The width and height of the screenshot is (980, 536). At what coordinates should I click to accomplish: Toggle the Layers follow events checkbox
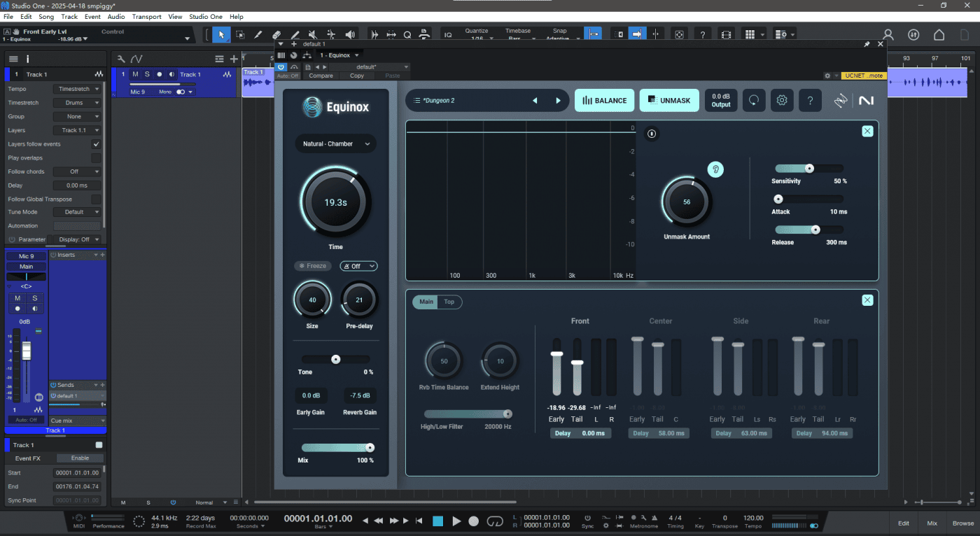(x=97, y=144)
